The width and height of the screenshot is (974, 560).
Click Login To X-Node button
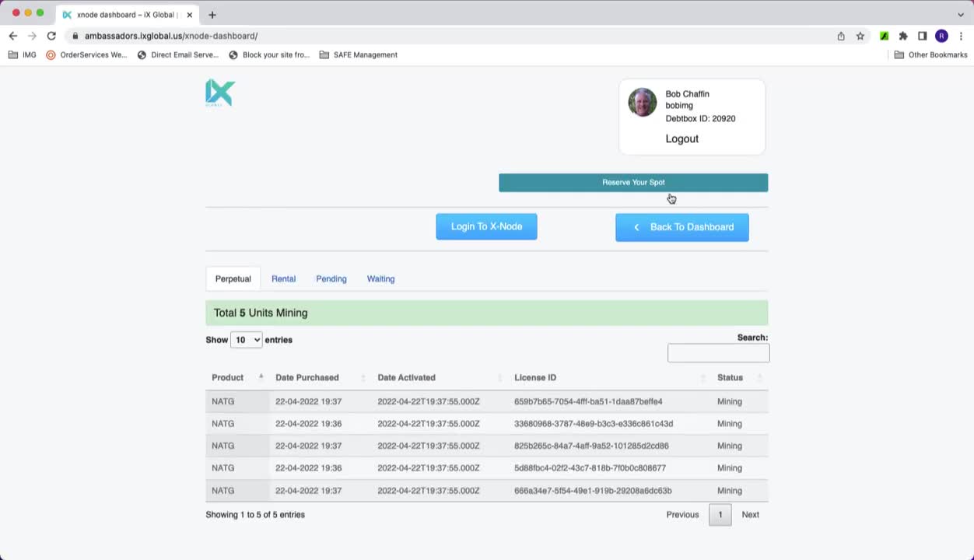click(x=486, y=226)
